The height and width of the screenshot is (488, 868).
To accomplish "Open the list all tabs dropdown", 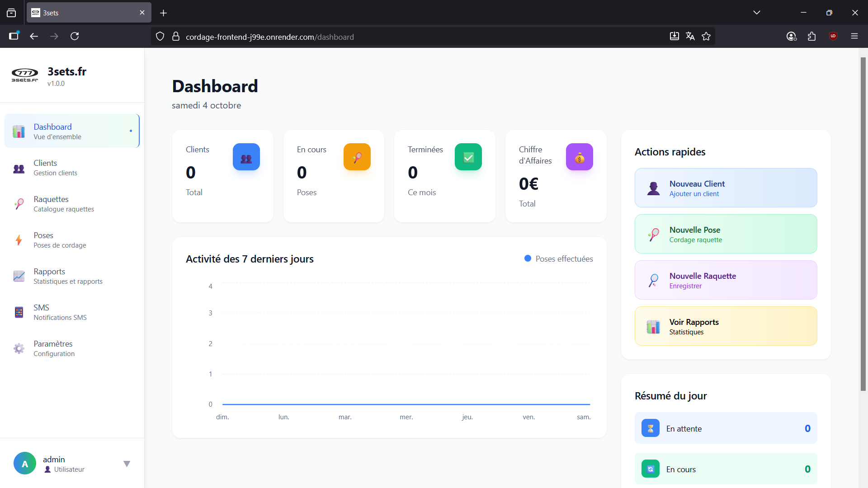I will pyautogui.click(x=756, y=13).
